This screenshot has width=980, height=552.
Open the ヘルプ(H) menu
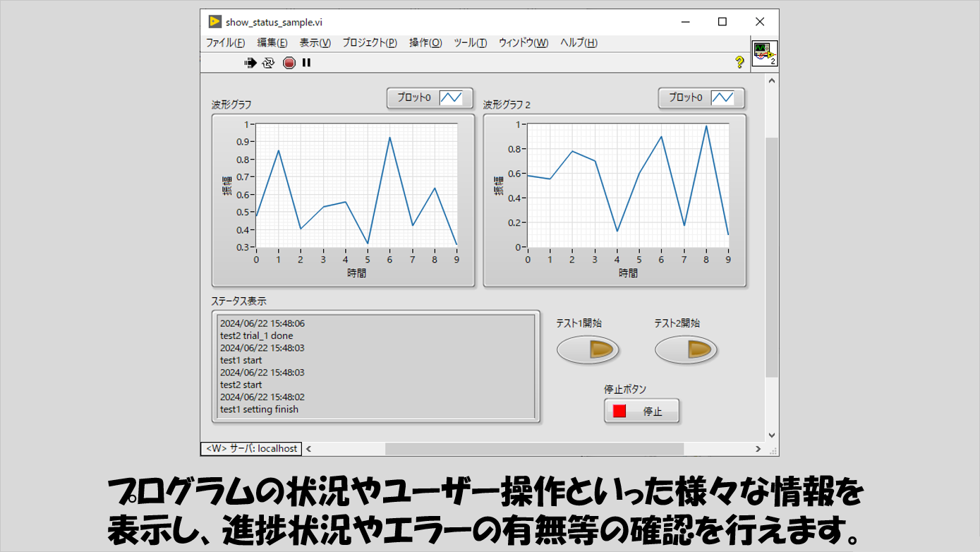click(x=579, y=43)
